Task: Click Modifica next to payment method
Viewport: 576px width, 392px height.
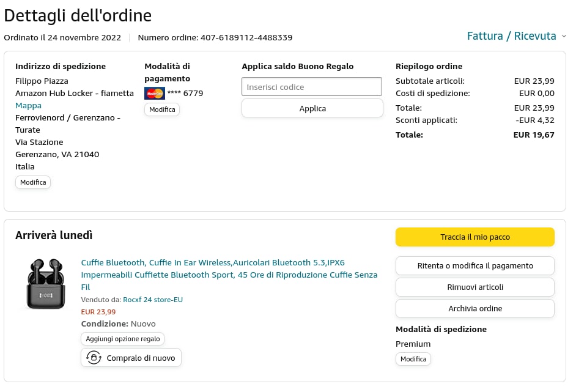Action: click(162, 109)
